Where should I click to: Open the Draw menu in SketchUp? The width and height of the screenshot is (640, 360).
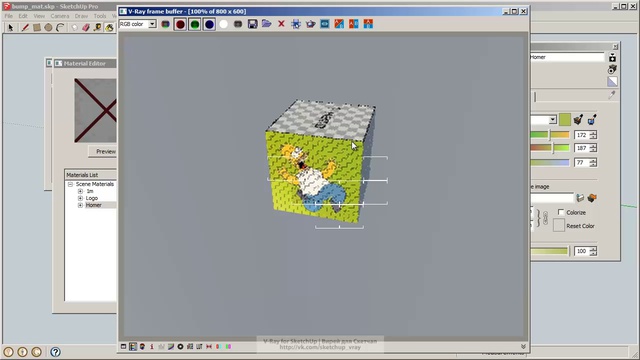(x=81, y=16)
